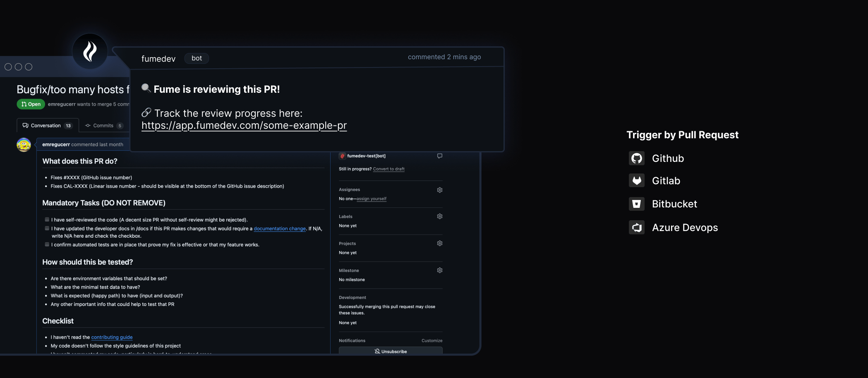
Task: Click the Github label text
Action: coord(668,159)
